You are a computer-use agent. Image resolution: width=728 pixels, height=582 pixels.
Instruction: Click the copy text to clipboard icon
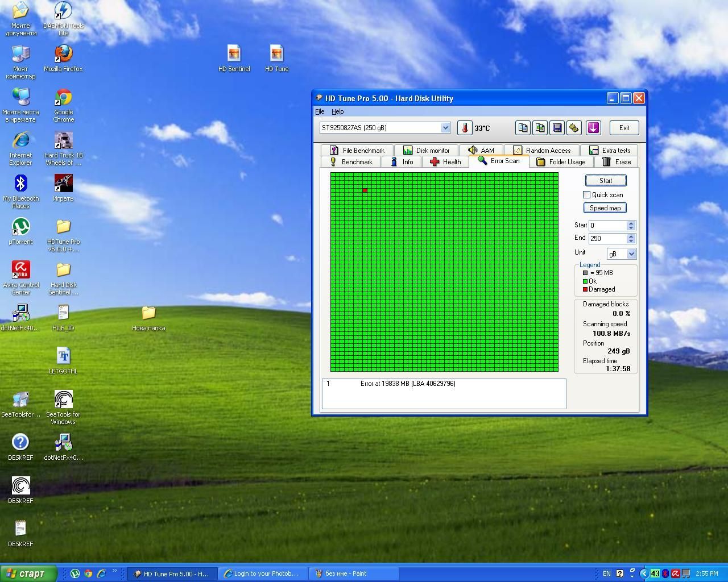523,128
